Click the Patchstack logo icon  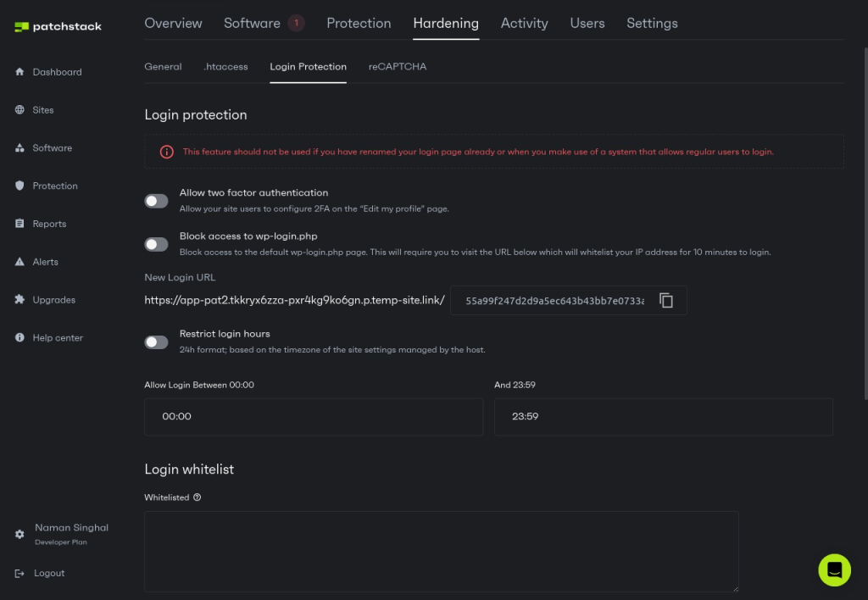[x=22, y=27]
